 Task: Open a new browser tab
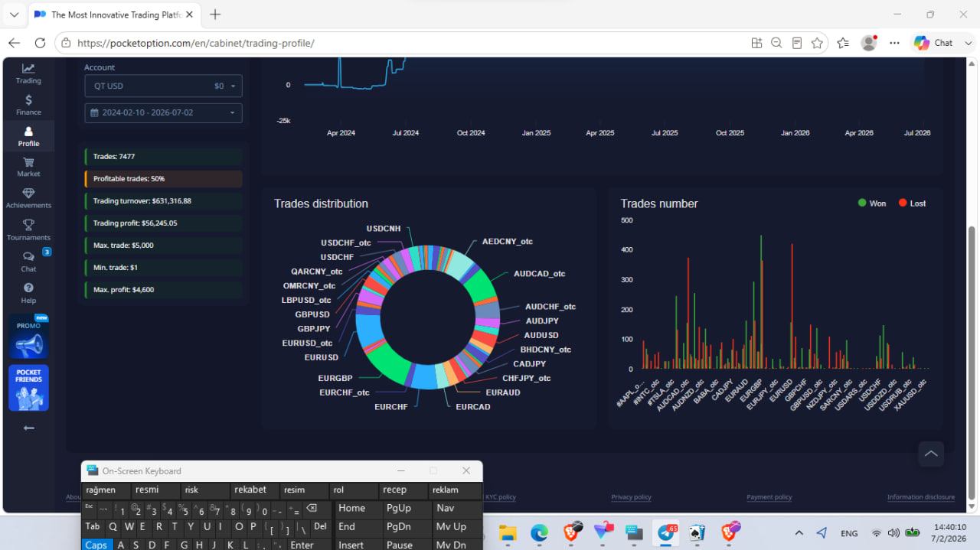click(215, 15)
